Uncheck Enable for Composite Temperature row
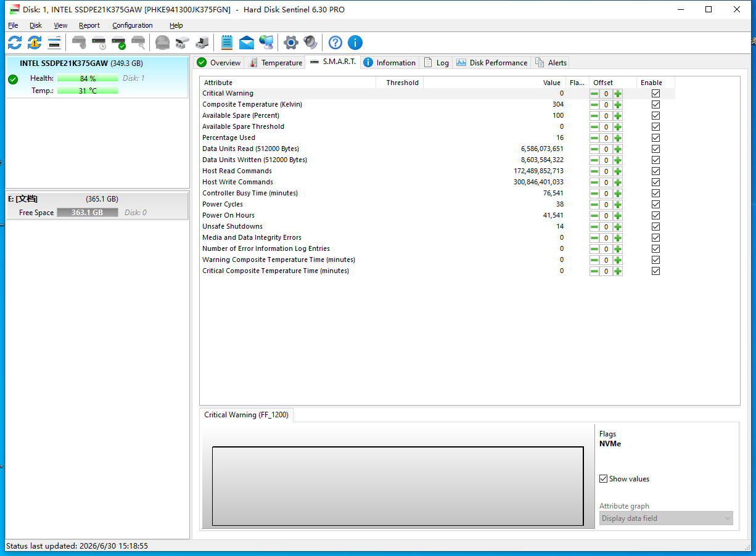The height and width of the screenshot is (556, 756). click(x=655, y=105)
